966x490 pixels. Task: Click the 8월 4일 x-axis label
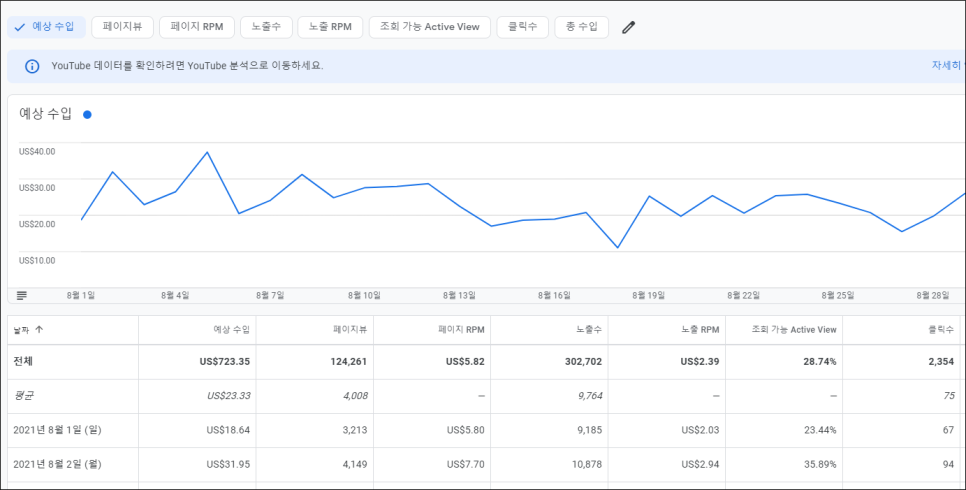(x=175, y=296)
